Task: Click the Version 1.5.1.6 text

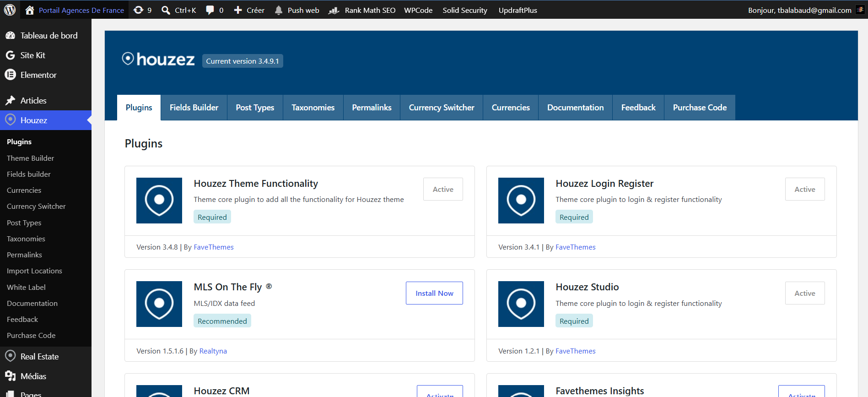Action: [160, 351]
